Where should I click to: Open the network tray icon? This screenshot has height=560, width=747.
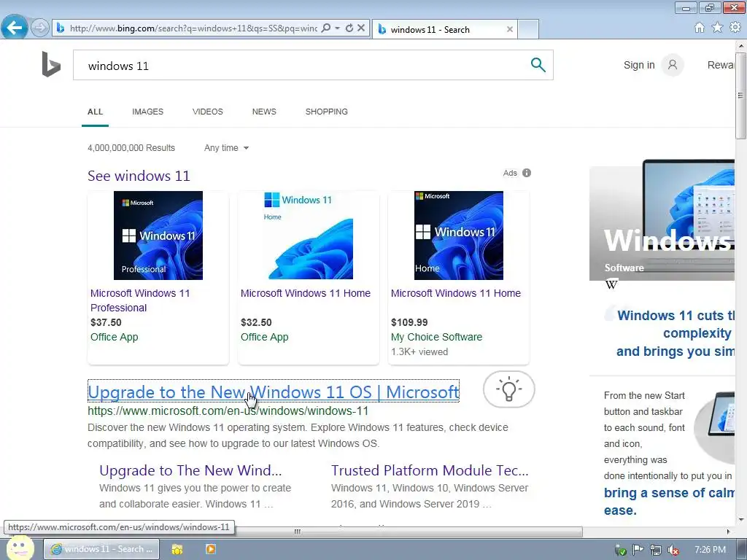tap(656, 550)
